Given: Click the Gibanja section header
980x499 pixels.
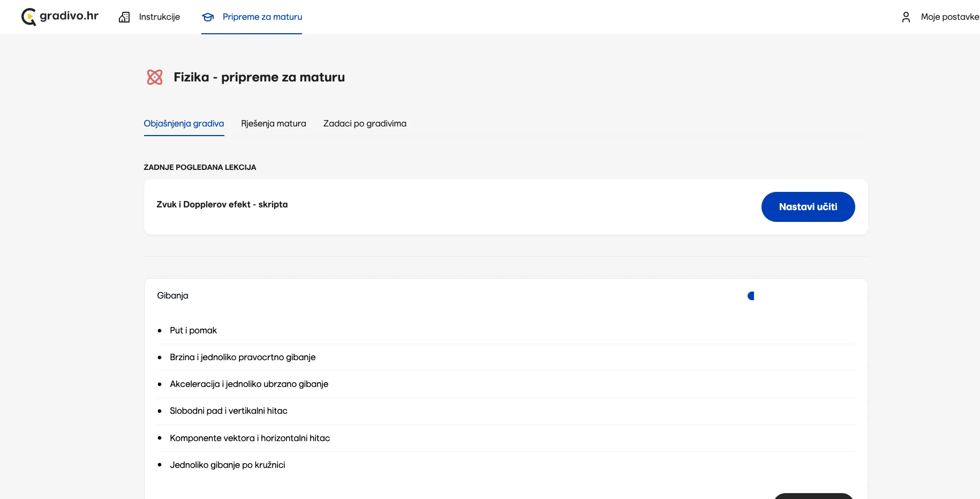Looking at the screenshot, I should (172, 296).
